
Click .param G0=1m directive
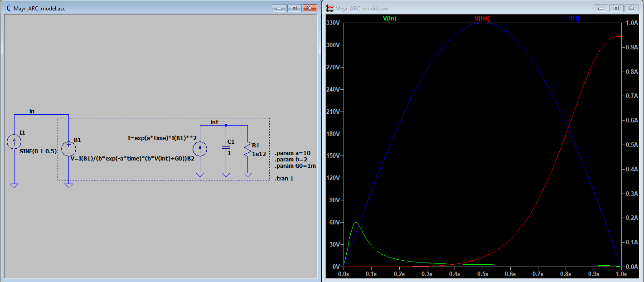point(295,166)
